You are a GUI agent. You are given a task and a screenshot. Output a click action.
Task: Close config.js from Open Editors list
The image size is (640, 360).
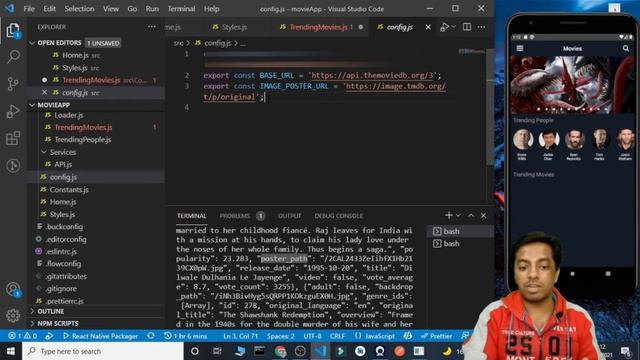pos(44,92)
